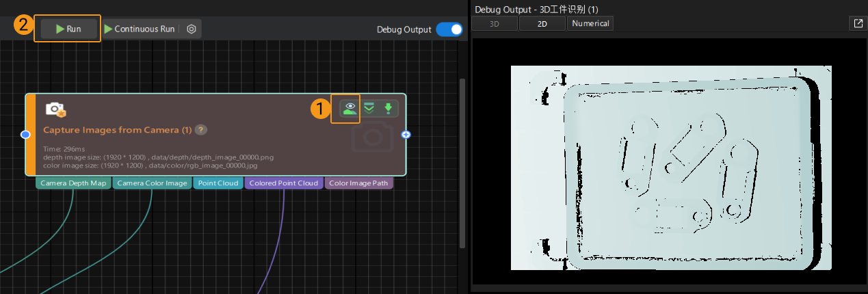Image resolution: width=868 pixels, height=294 pixels.
Task: Switch to the Numerical tab
Action: point(590,23)
